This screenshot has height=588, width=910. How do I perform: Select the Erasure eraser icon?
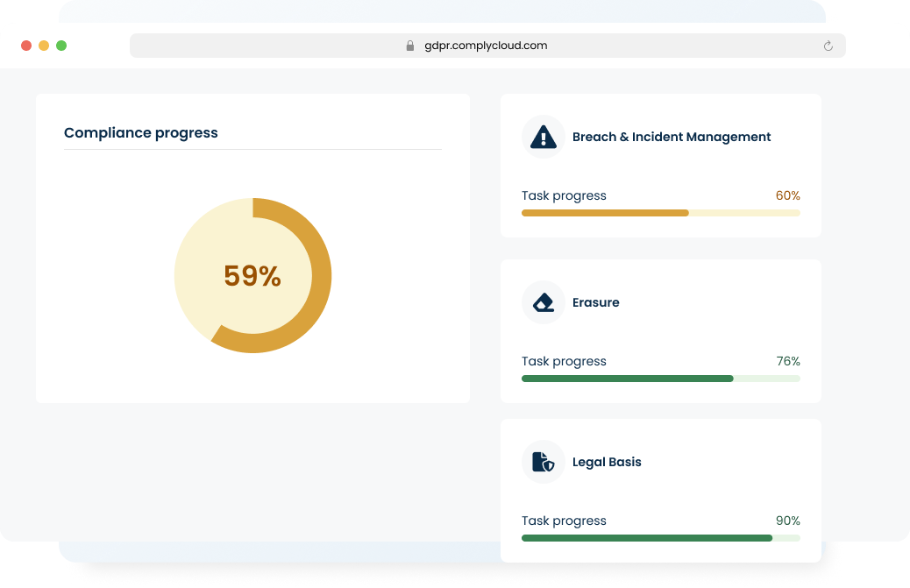click(x=543, y=302)
